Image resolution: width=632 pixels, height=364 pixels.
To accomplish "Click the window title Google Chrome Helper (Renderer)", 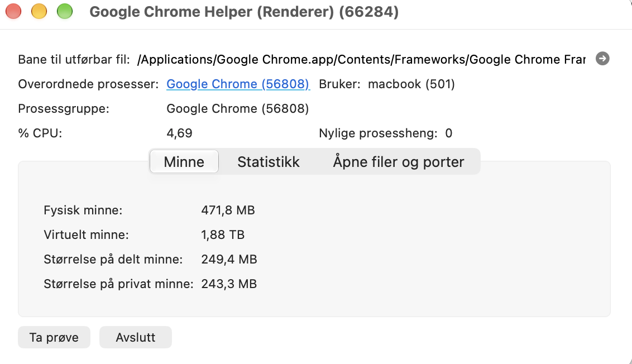I will [244, 12].
